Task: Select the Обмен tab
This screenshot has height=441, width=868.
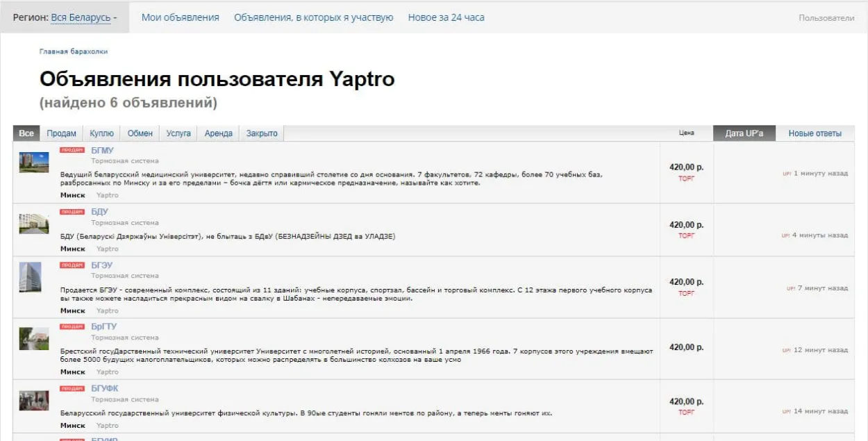Action: 140,133
